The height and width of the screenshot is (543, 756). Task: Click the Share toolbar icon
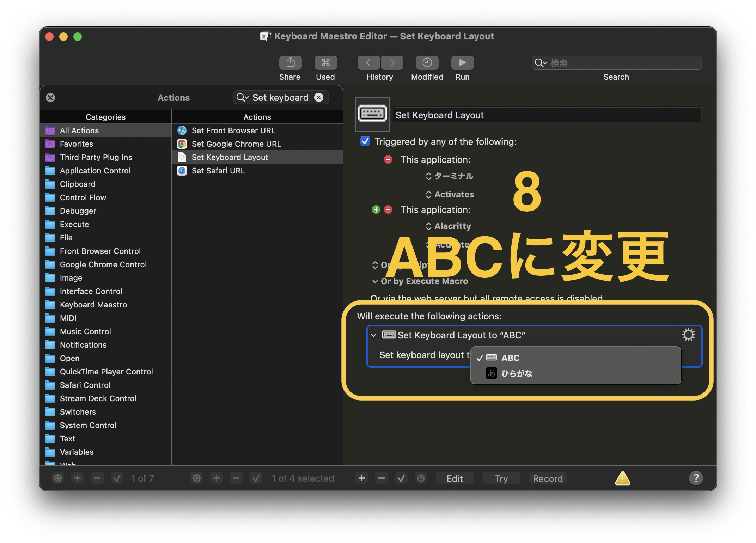290,63
